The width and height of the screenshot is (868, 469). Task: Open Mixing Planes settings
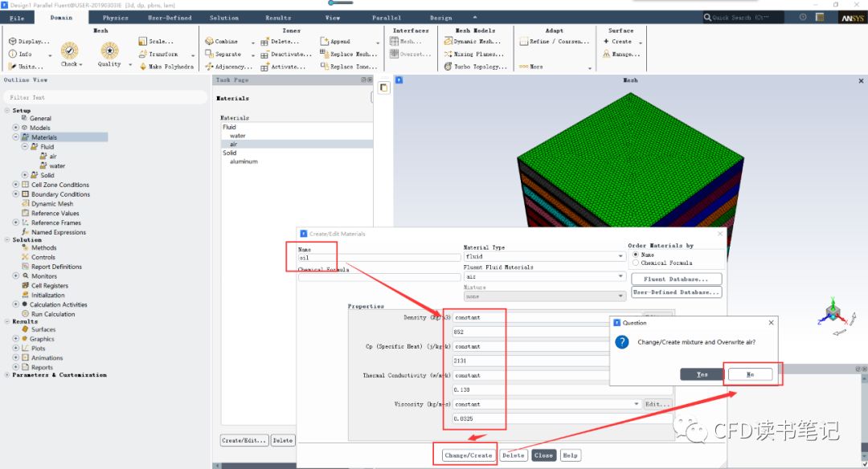(x=474, y=54)
